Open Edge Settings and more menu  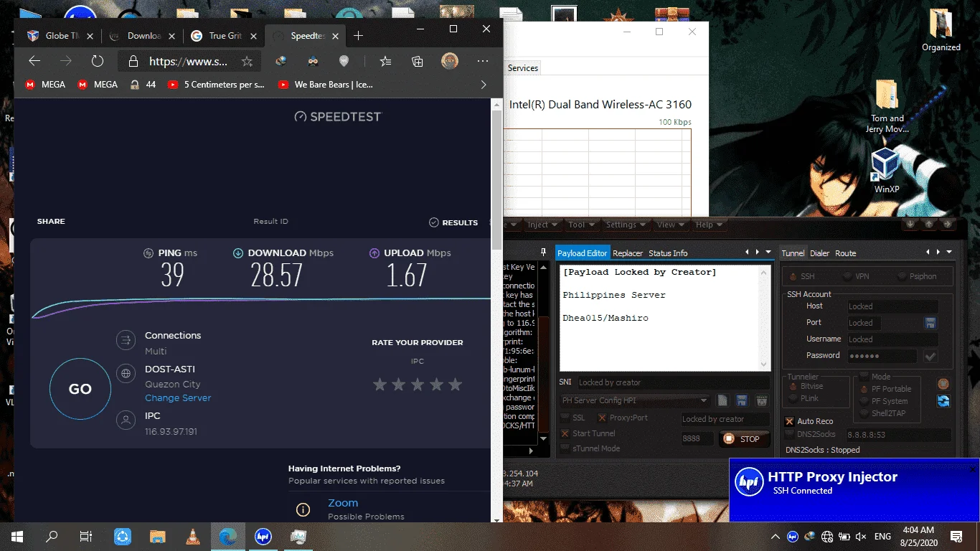(483, 61)
